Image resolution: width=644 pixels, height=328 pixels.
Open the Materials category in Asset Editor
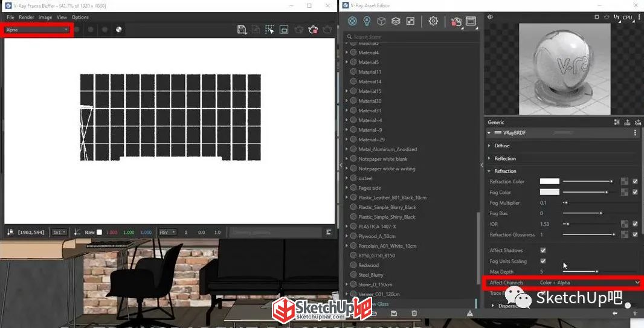click(352, 21)
